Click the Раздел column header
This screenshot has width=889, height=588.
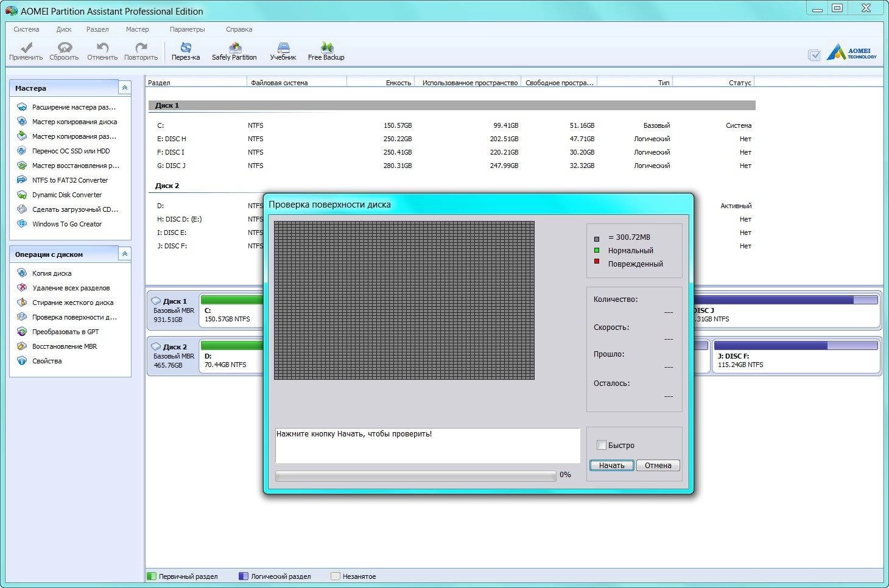pyautogui.click(x=196, y=83)
